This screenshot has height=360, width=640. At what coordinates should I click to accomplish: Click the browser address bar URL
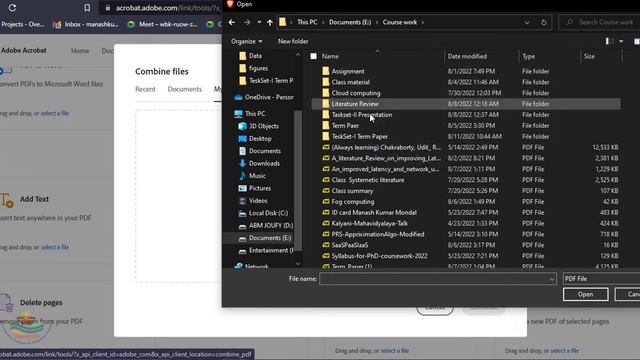point(168,8)
